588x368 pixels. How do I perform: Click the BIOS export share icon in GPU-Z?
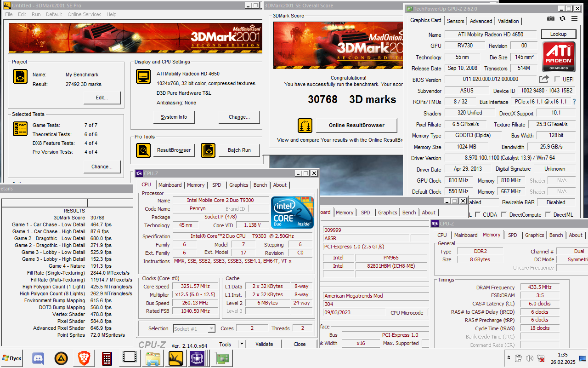point(544,79)
